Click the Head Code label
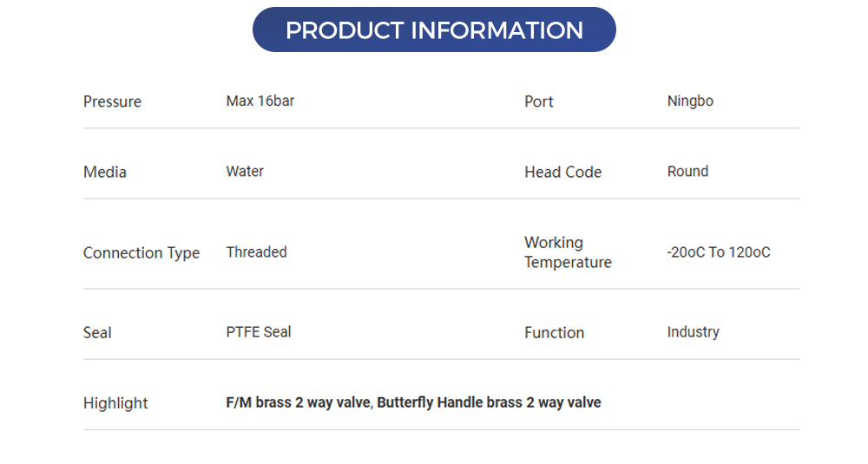Screen dimensions: 868x464 [x=562, y=172]
